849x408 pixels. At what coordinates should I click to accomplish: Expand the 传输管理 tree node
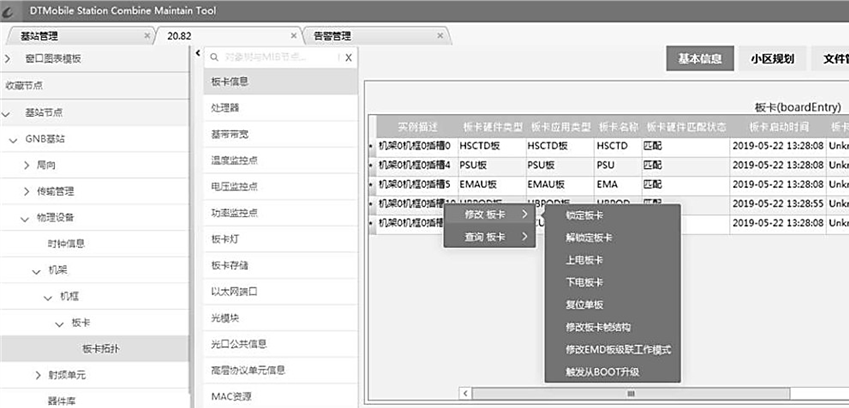[x=27, y=191]
